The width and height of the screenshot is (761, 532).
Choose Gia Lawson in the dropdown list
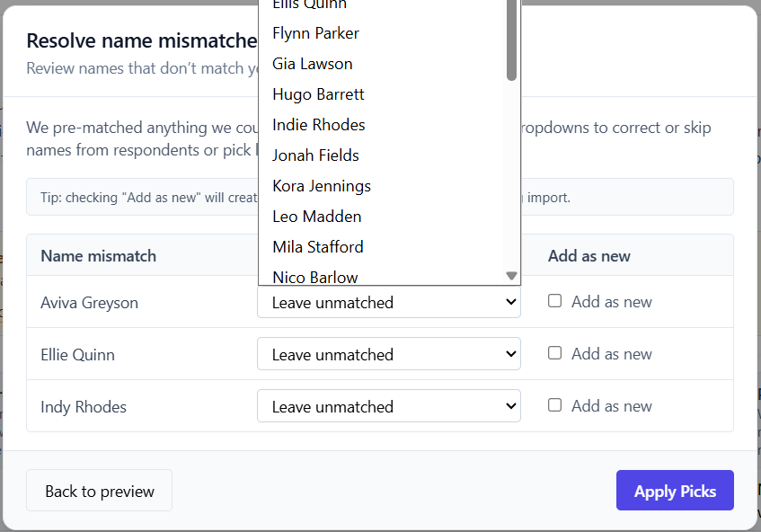click(312, 63)
